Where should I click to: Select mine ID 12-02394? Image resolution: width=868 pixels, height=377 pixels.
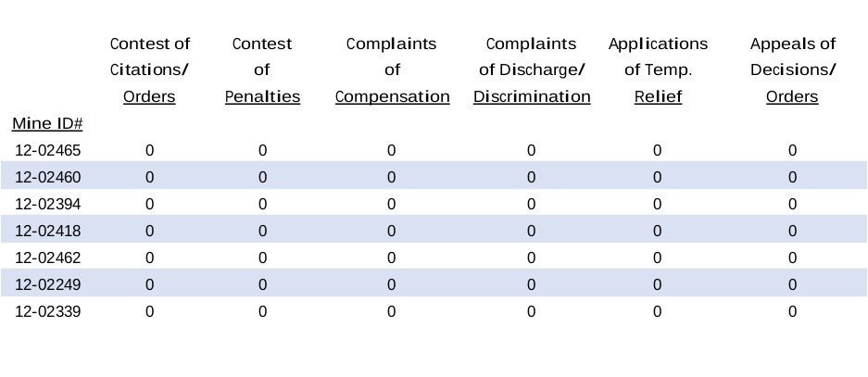point(48,204)
